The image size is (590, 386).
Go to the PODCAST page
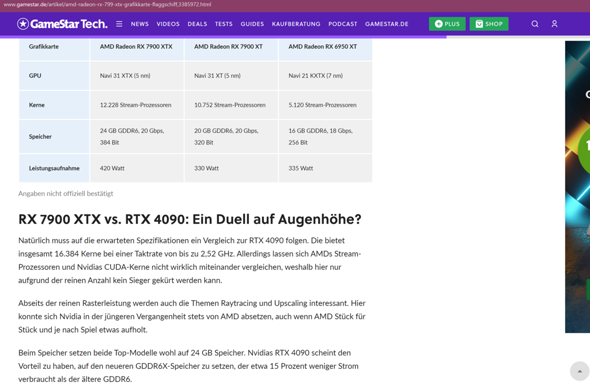[x=342, y=24]
